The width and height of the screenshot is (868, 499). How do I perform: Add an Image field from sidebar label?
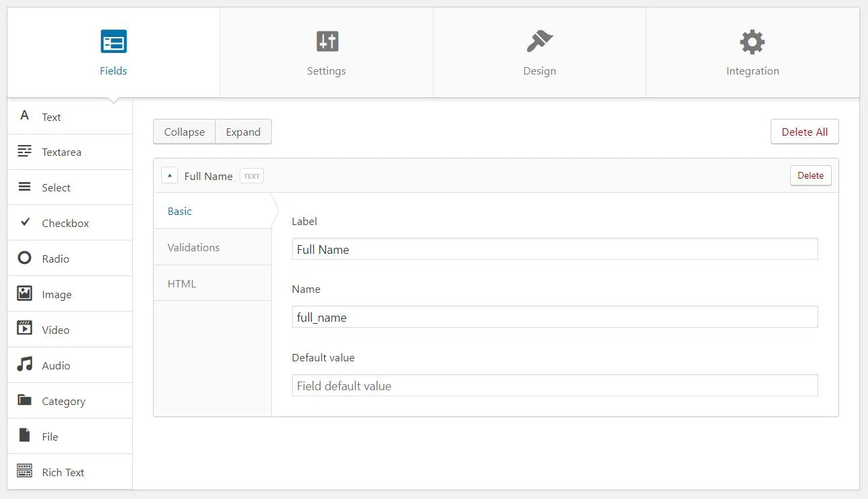click(57, 295)
